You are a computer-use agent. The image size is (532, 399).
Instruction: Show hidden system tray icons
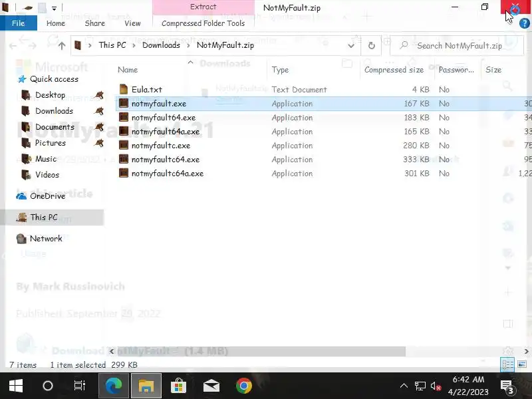click(404, 386)
